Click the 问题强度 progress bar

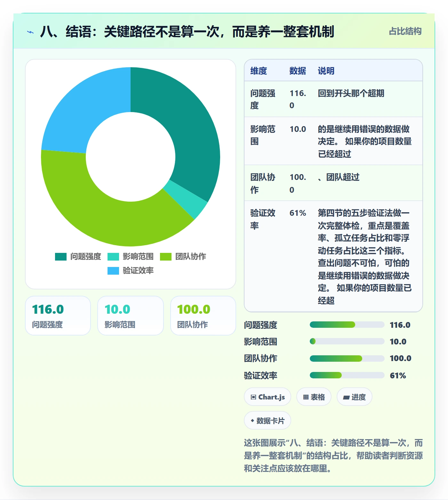tap(347, 325)
